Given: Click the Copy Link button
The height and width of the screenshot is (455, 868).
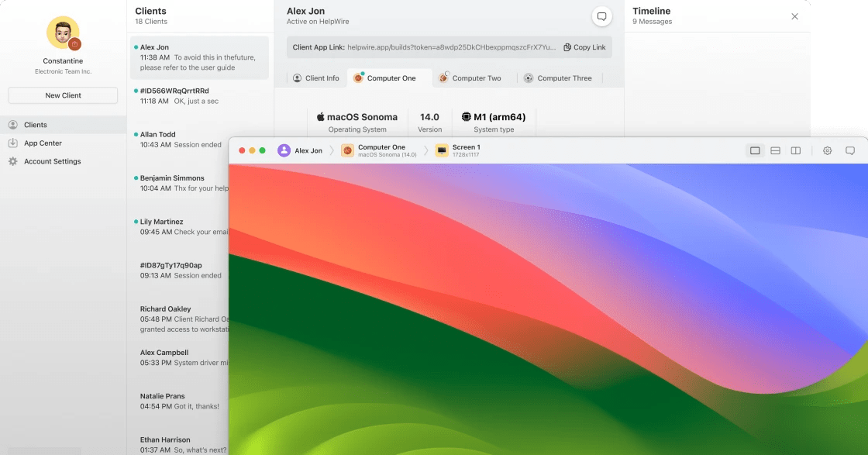Looking at the screenshot, I should 584,47.
